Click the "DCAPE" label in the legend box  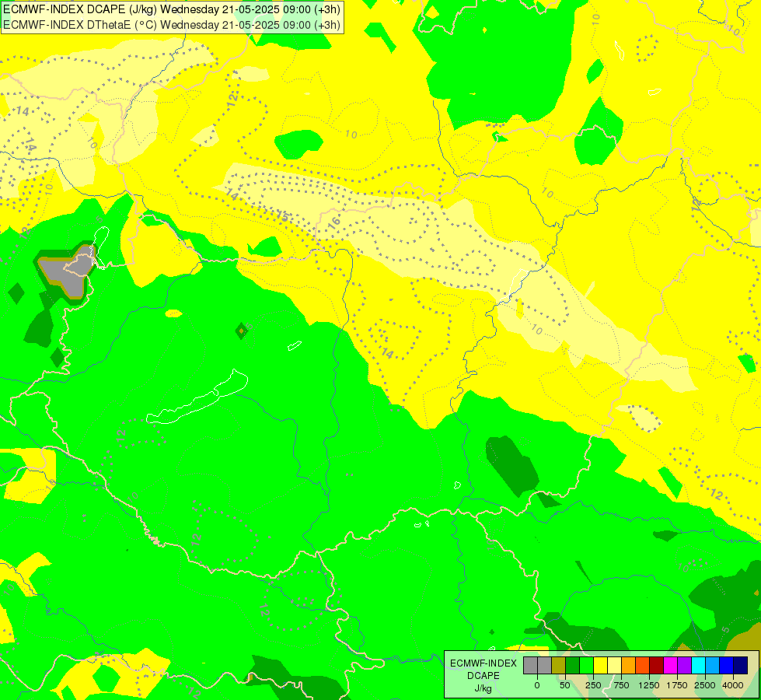(x=483, y=676)
